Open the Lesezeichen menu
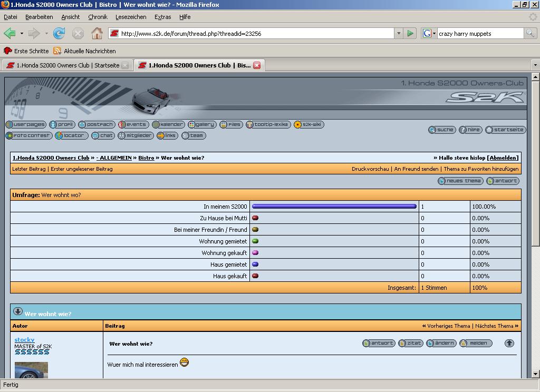Viewport: 540px width, 392px height. (131, 17)
